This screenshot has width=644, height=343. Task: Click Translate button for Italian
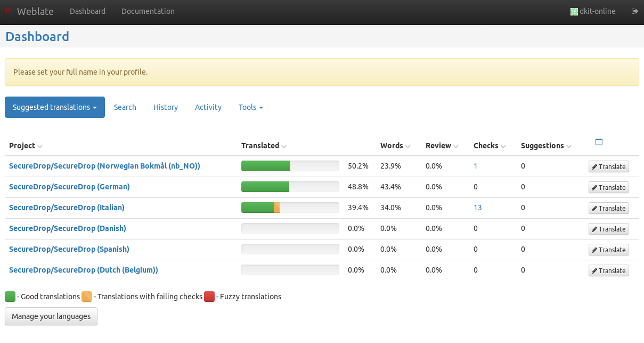point(609,208)
